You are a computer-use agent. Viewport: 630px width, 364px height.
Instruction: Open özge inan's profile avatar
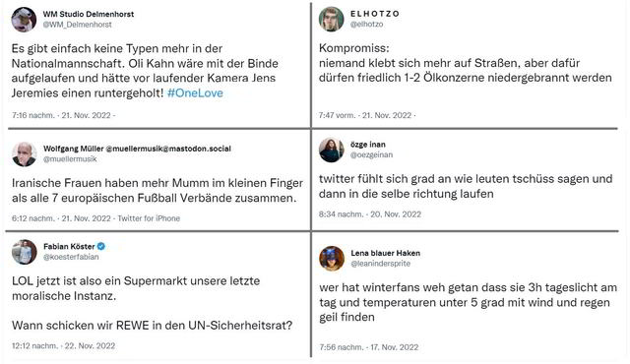332,150
